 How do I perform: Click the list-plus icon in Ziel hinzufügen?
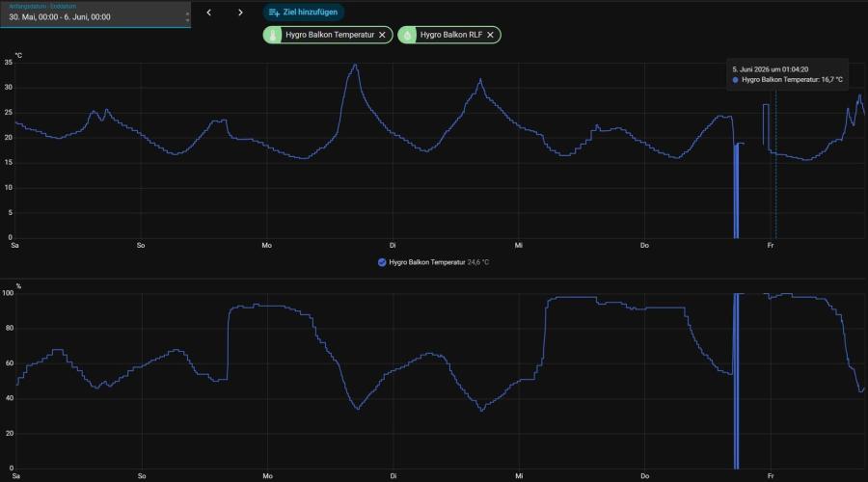click(274, 13)
